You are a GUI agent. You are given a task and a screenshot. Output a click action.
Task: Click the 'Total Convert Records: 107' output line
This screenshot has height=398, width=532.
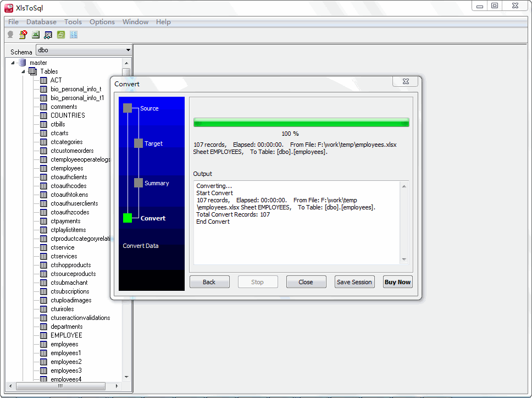click(x=233, y=214)
